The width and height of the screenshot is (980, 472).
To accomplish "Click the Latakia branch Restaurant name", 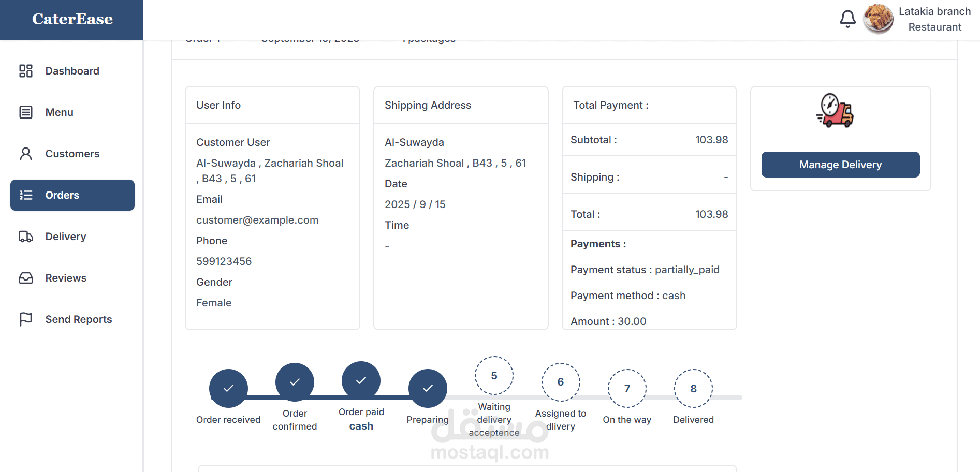I will tap(934, 19).
